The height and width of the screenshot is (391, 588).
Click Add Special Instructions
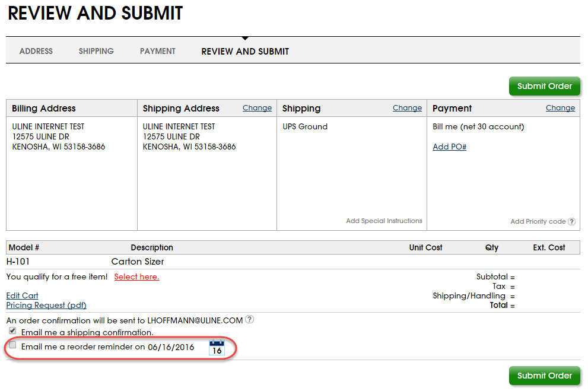(x=384, y=221)
